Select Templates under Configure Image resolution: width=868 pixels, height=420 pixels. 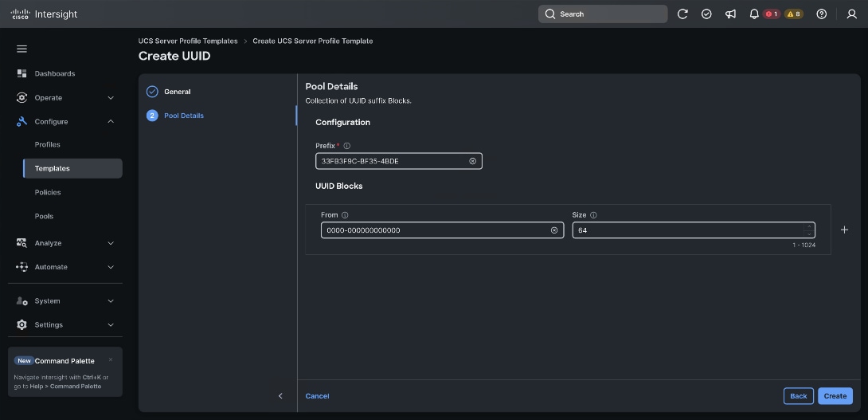pyautogui.click(x=72, y=168)
